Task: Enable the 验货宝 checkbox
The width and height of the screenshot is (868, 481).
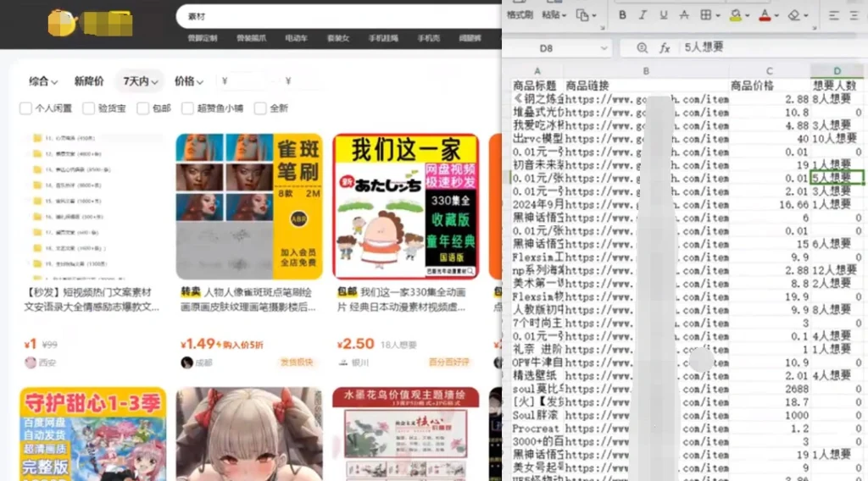Action: [x=88, y=108]
